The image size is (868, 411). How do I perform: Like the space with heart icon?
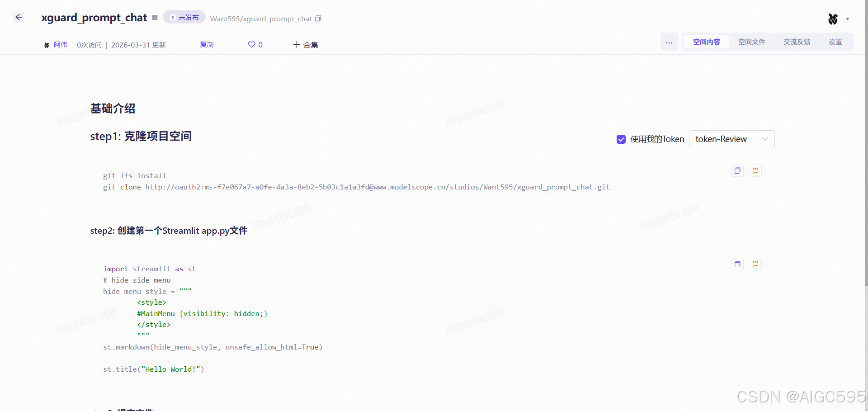point(255,44)
